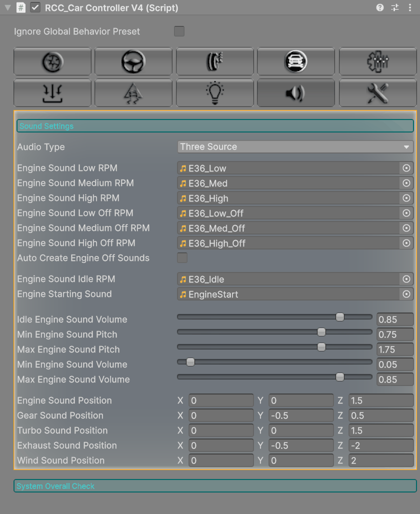Screen dimensions: 420x514
Task: Edit Gear Sound Position Z field
Action: coord(381,415)
